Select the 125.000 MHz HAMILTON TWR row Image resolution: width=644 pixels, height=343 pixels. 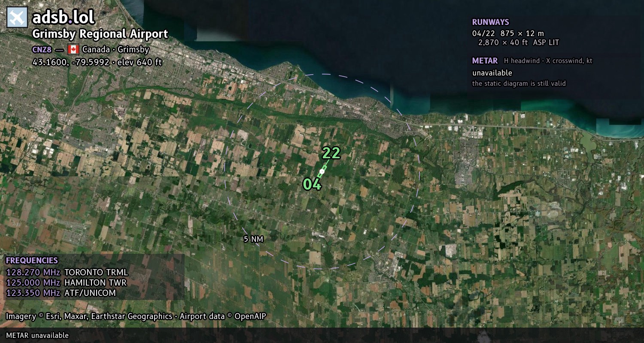point(67,283)
